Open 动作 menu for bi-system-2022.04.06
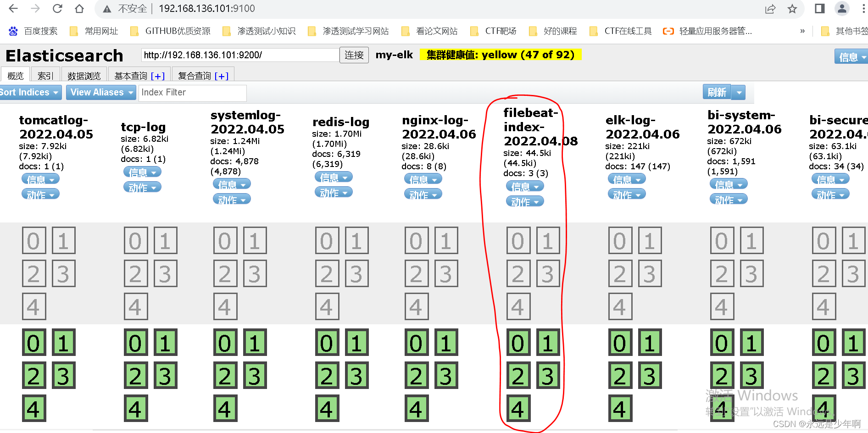This screenshot has height=433, width=868. pos(729,200)
